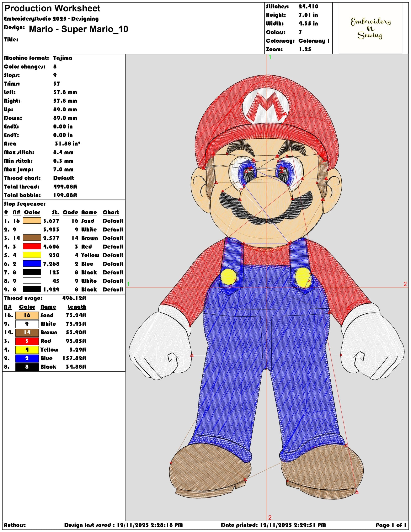Select the Yellow swatch in Stop Sequence row 5
Viewport: 411px width, 532px height.
(32, 255)
